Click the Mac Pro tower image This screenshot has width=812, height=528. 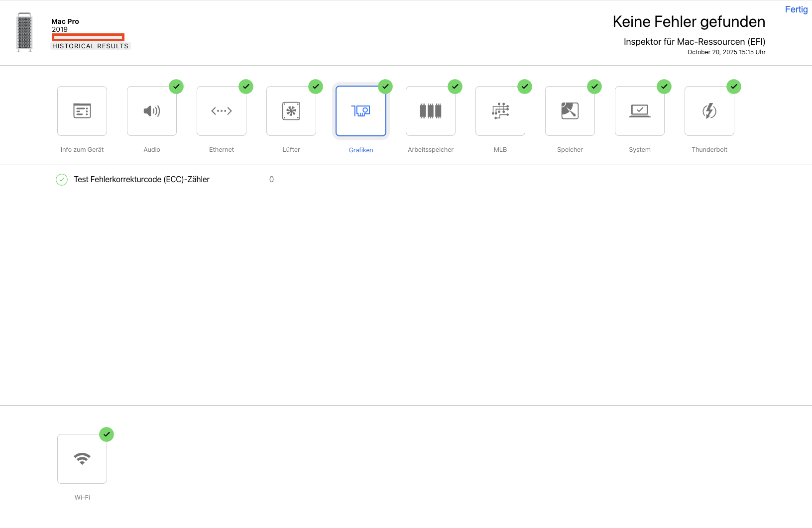click(24, 32)
